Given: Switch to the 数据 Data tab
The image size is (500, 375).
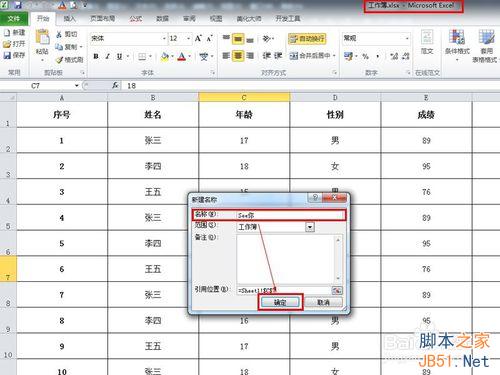Looking at the screenshot, I should pos(162,19).
